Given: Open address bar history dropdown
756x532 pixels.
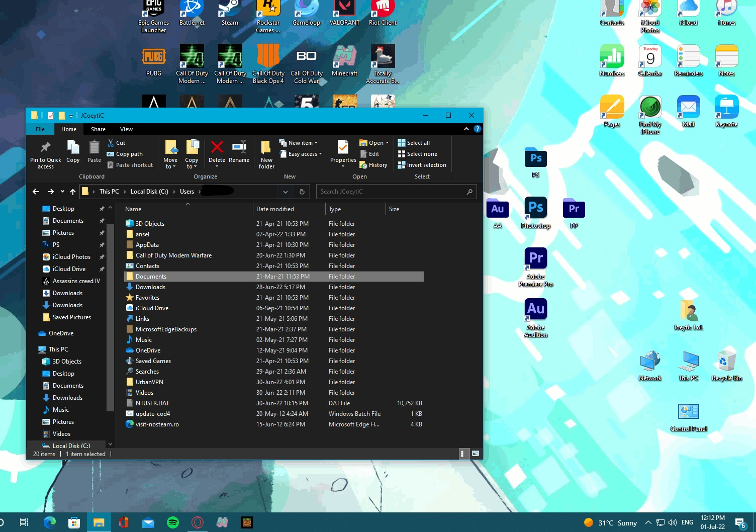Looking at the screenshot, I should [x=285, y=192].
